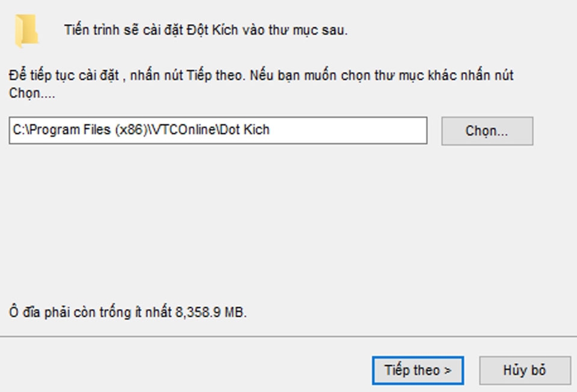This screenshot has height=392, width=577.
Task: Click 'thư mục sau' in the heading line
Action: tap(308, 30)
